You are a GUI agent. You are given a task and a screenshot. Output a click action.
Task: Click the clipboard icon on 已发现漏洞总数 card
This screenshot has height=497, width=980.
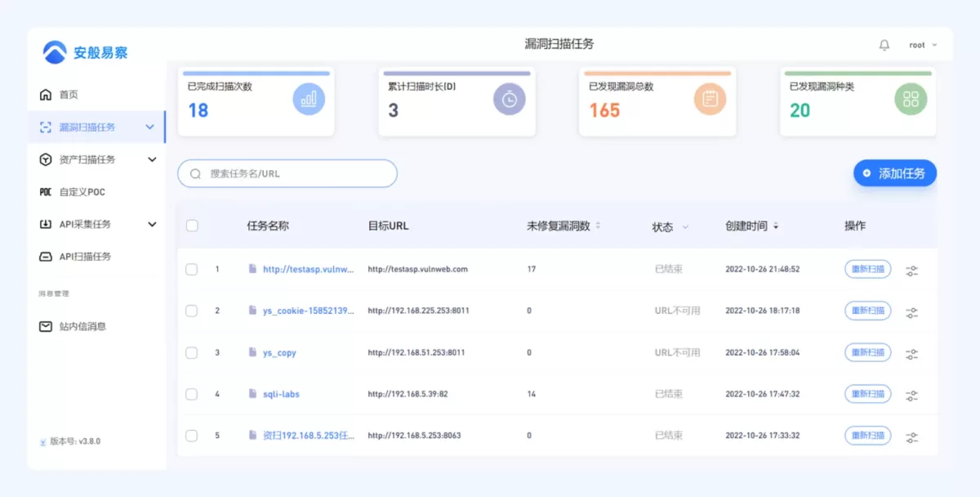tap(710, 99)
